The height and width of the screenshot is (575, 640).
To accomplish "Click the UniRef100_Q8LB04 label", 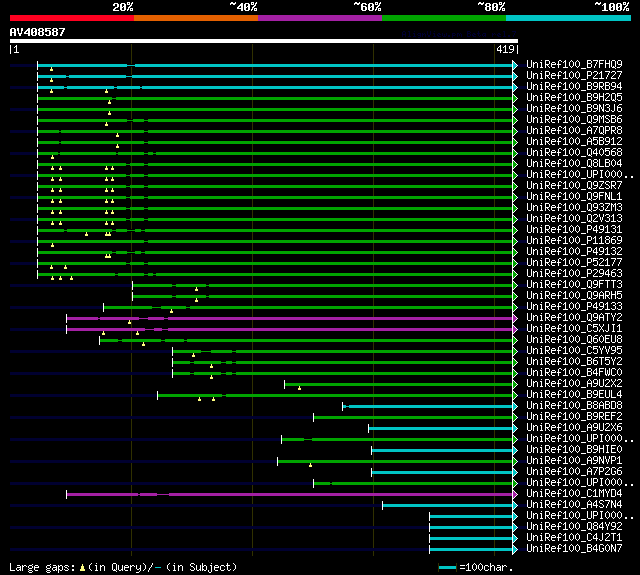I will click(x=574, y=164).
